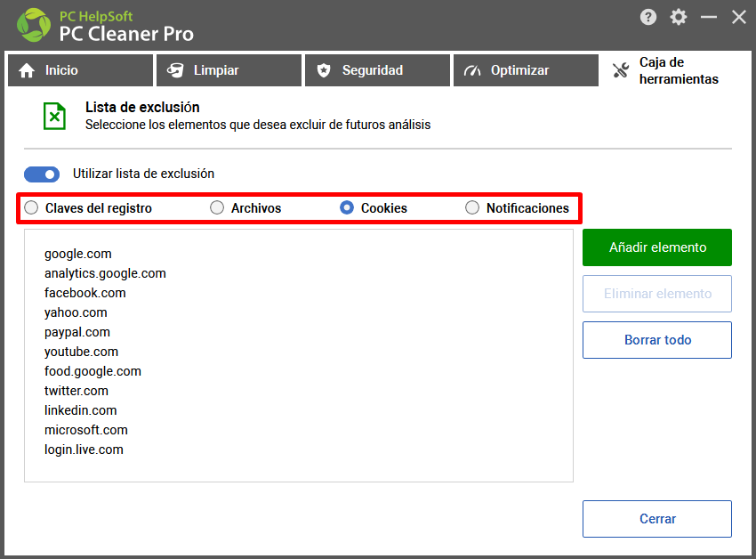756x559 pixels.
Task: Select the yahoo.com entry
Action: (76, 312)
